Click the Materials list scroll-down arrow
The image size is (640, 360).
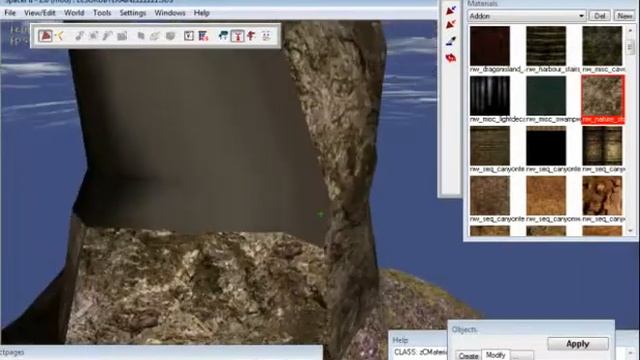pos(630,231)
